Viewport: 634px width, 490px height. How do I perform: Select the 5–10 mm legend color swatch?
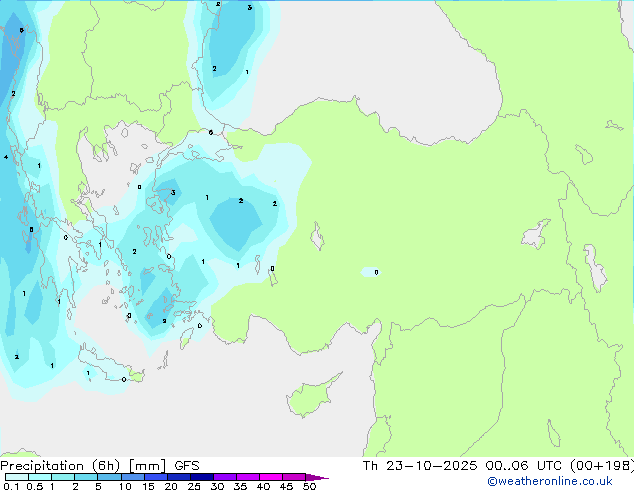coord(109,477)
